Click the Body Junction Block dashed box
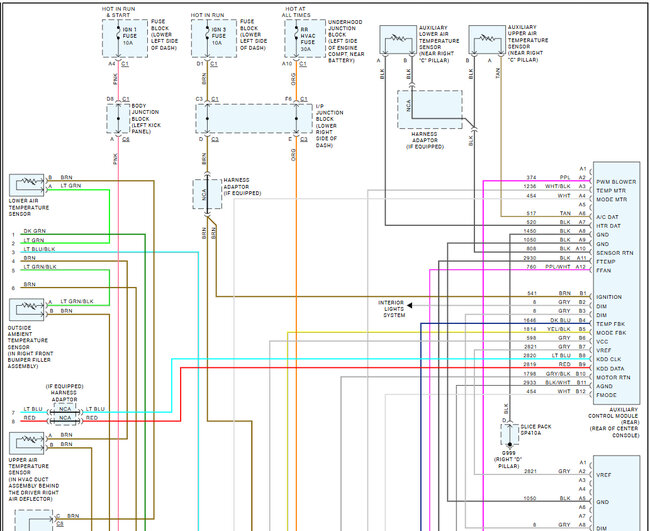This screenshot has height=531, width=650. 118,119
